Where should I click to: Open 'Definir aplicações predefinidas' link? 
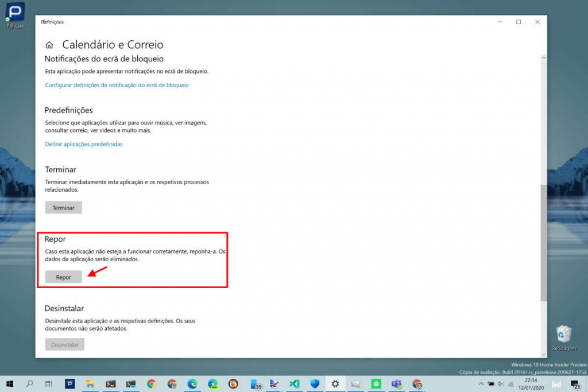83,144
